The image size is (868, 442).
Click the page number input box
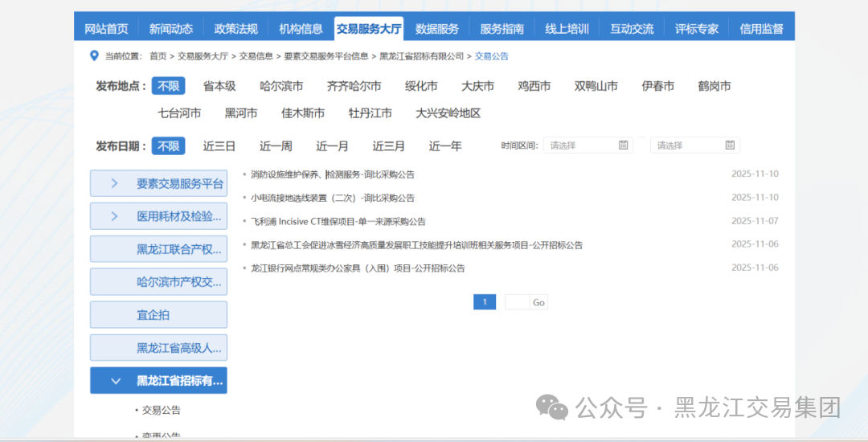point(517,302)
